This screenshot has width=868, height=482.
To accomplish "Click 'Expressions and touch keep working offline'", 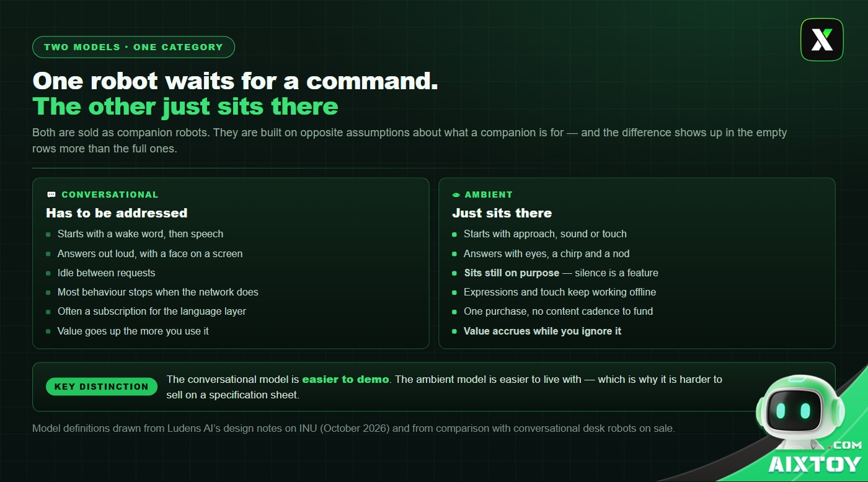I will 560,292.
